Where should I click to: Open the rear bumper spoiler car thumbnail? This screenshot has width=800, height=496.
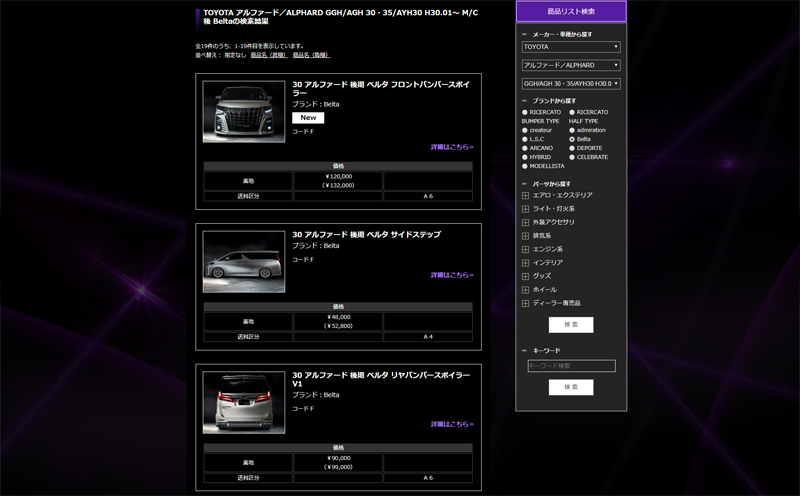(244, 403)
